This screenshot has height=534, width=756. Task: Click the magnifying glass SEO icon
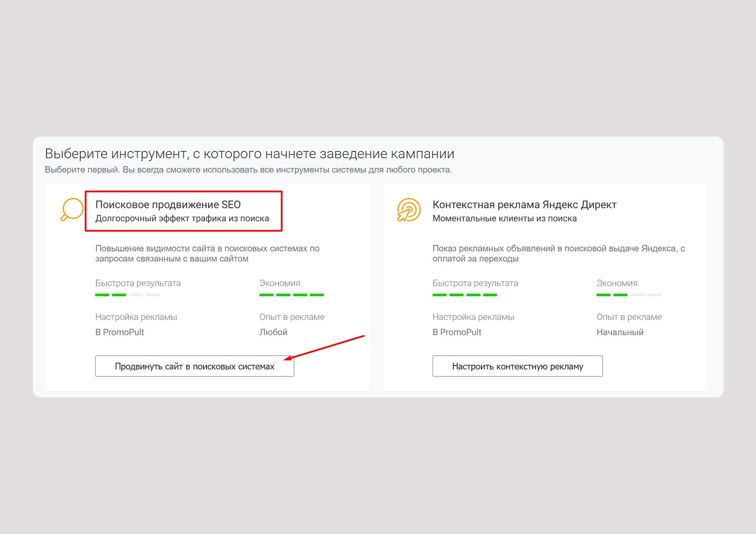coord(72,210)
